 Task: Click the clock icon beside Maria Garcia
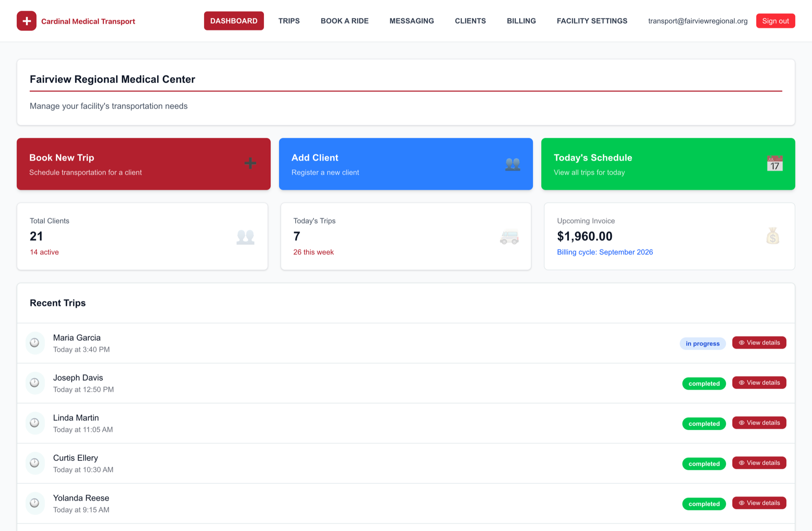[35, 342]
